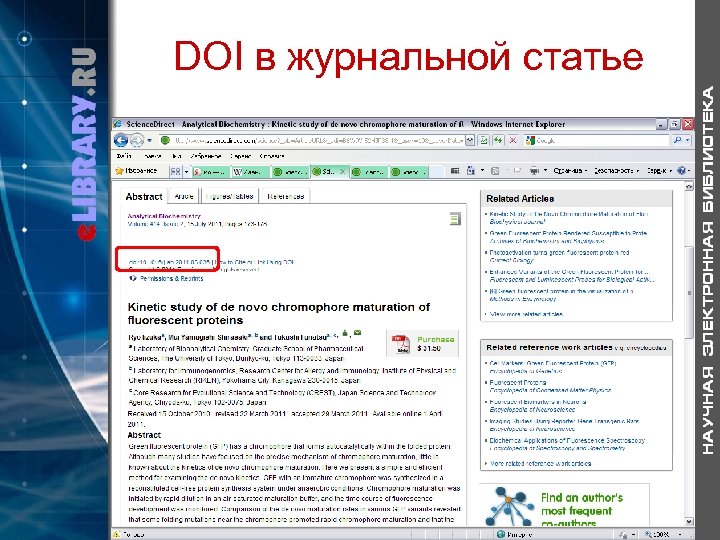Open the Сервис menu
Image resolution: width=720 pixels, height=540 pixels.
[240, 156]
